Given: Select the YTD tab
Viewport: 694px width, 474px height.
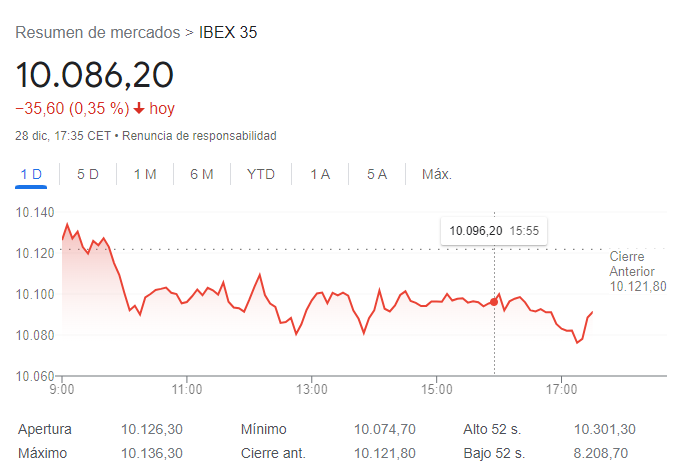Looking at the screenshot, I should 261,174.
